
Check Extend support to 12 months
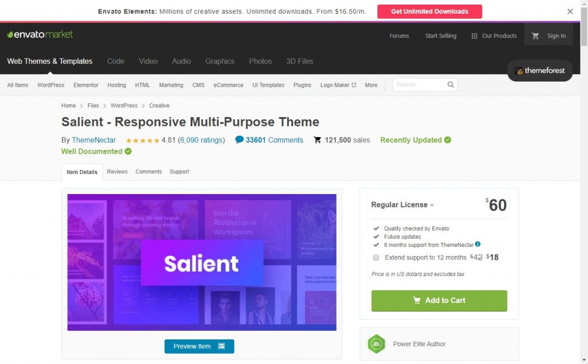[x=376, y=258]
